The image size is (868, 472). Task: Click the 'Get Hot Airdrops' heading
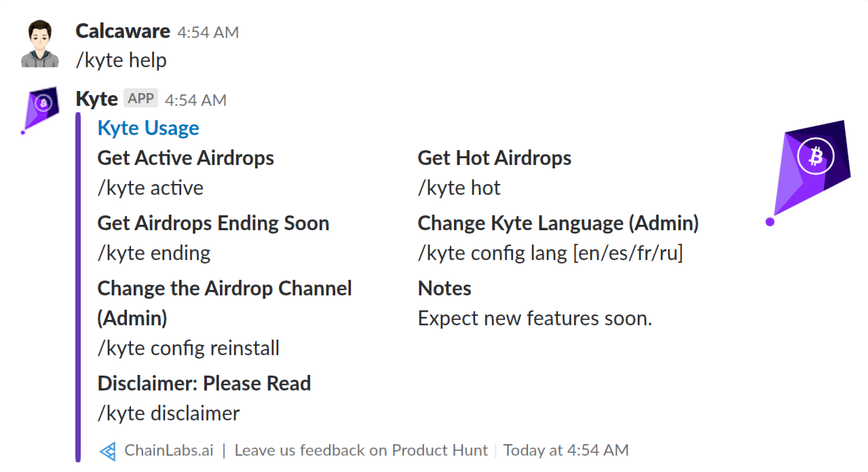coord(495,158)
